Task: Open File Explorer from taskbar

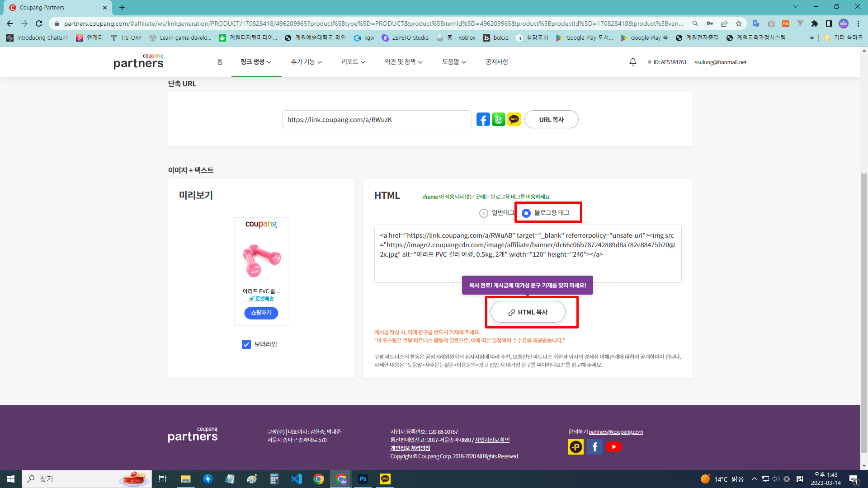Action: pyautogui.click(x=185, y=479)
